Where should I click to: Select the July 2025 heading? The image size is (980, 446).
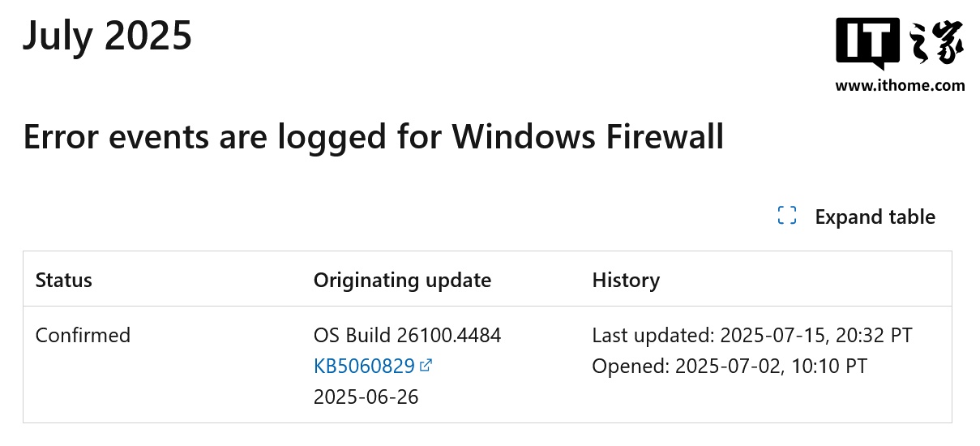[x=107, y=35]
